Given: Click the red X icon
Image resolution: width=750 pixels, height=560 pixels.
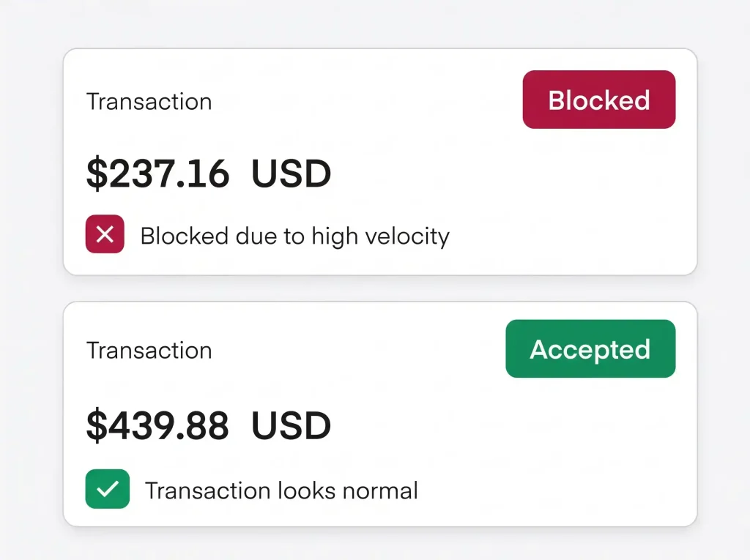Looking at the screenshot, I should coord(105,234).
